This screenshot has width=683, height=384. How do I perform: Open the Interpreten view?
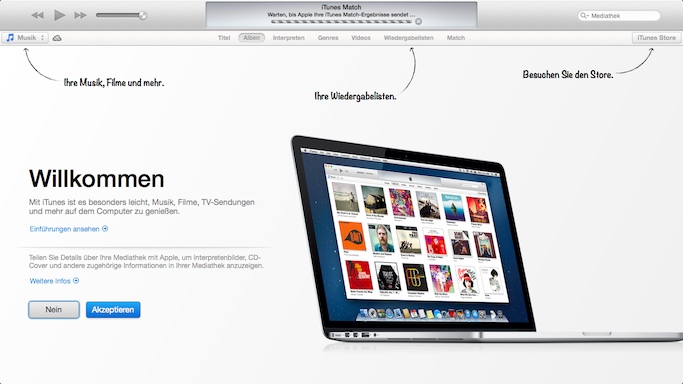point(288,38)
